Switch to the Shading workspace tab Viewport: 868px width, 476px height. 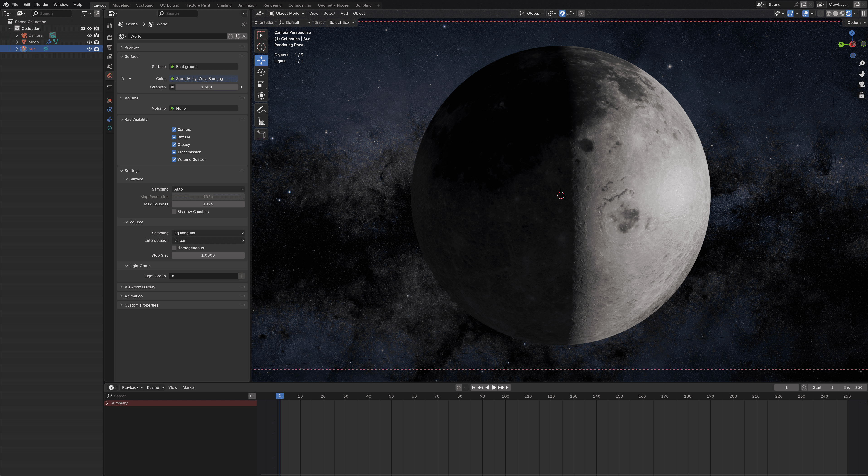pyautogui.click(x=224, y=5)
